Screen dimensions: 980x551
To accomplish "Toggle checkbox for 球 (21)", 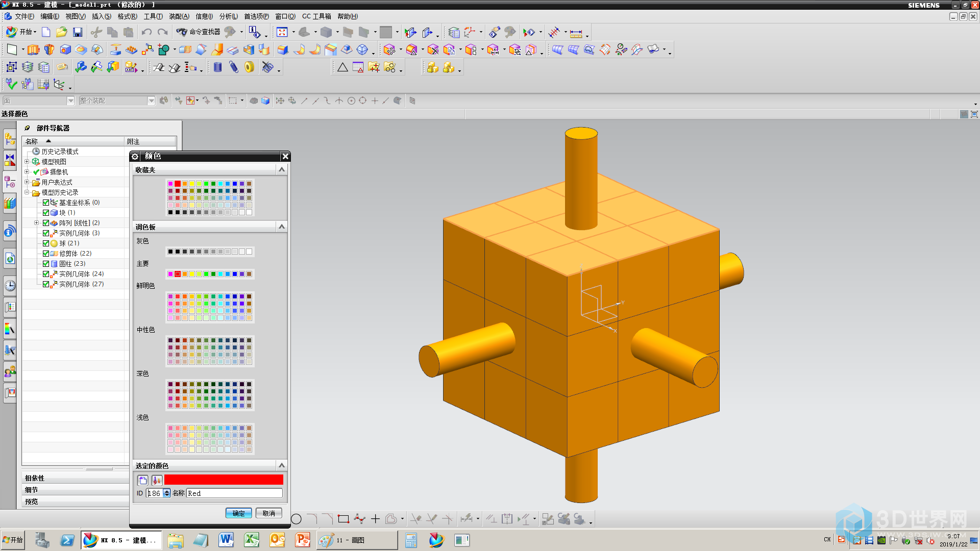I will (x=46, y=243).
